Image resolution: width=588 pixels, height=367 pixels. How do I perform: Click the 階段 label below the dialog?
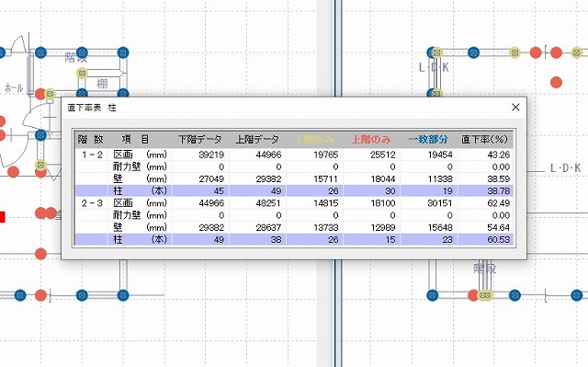point(485,269)
